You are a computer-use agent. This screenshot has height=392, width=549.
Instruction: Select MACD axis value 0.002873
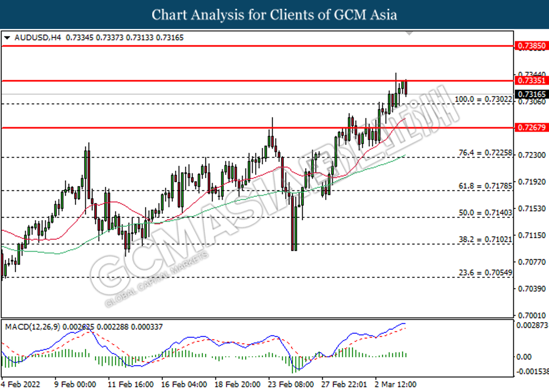(x=532, y=325)
